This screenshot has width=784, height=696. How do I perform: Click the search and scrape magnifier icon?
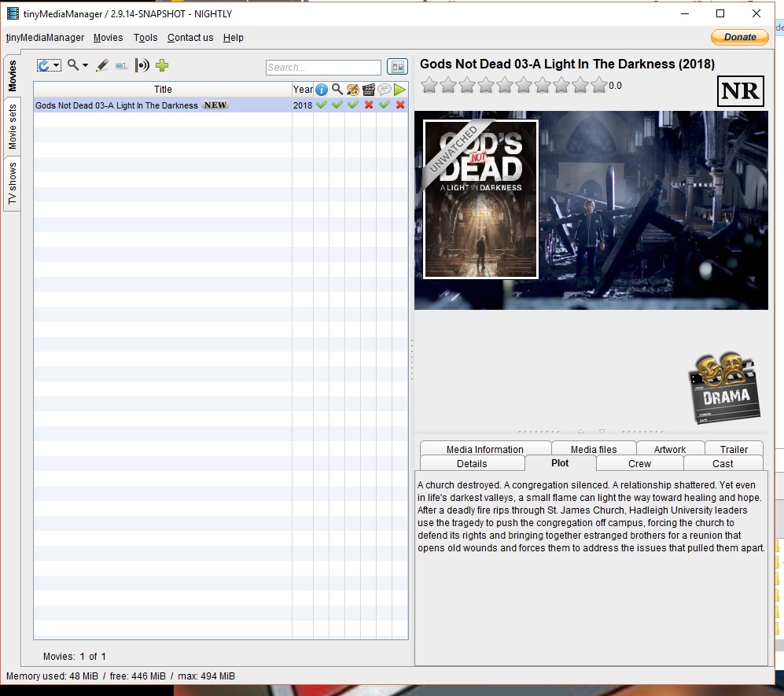coord(73,65)
